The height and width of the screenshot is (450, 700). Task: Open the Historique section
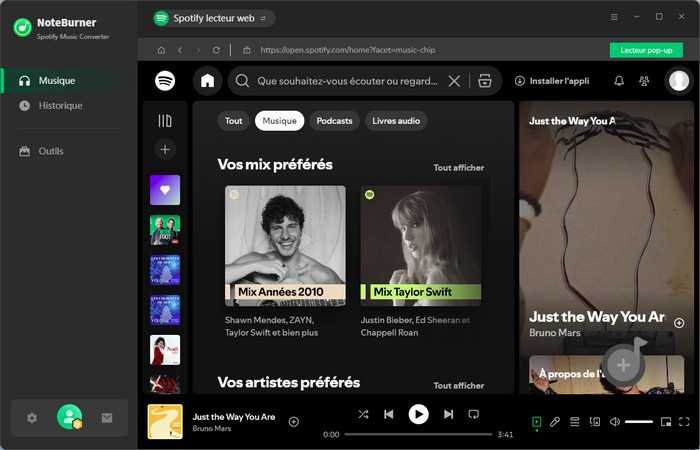click(60, 106)
